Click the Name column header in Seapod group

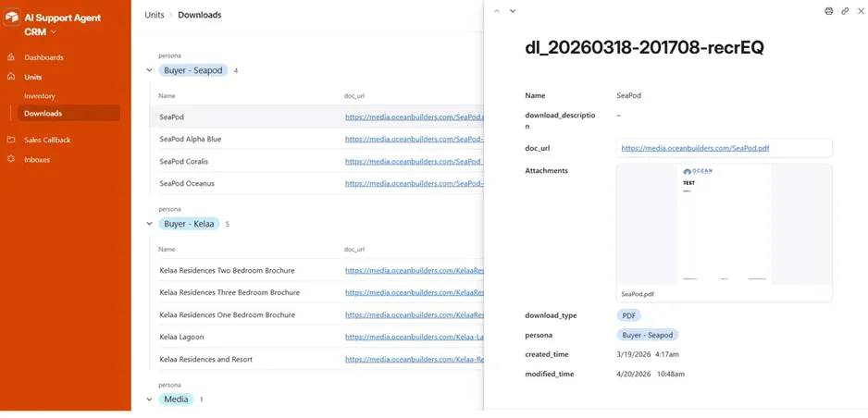pos(167,95)
